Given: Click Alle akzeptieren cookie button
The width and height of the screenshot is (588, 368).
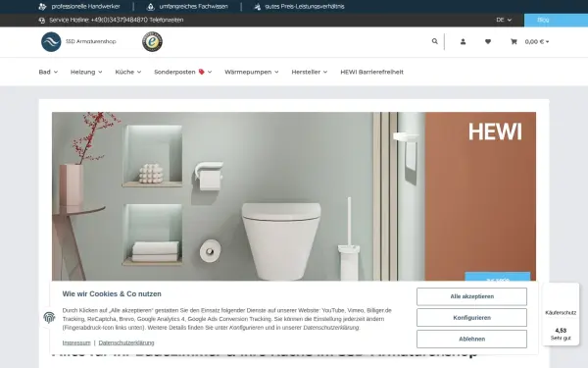Looking at the screenshot, I should pos(471,296).
